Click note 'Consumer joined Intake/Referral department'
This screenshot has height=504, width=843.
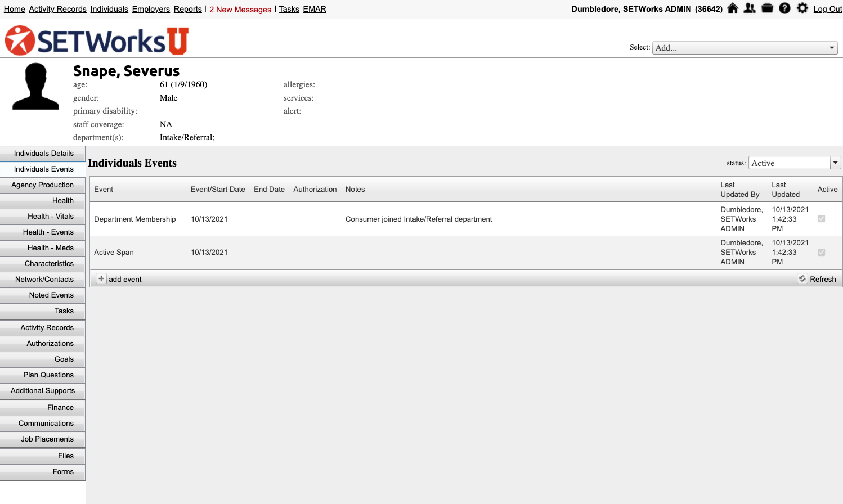click(x=419, y=219)
